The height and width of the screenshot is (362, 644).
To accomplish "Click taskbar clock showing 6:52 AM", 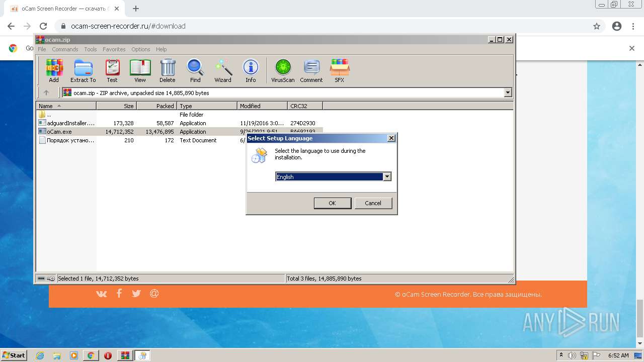I will pyautogui.click(x=618, y=355).
